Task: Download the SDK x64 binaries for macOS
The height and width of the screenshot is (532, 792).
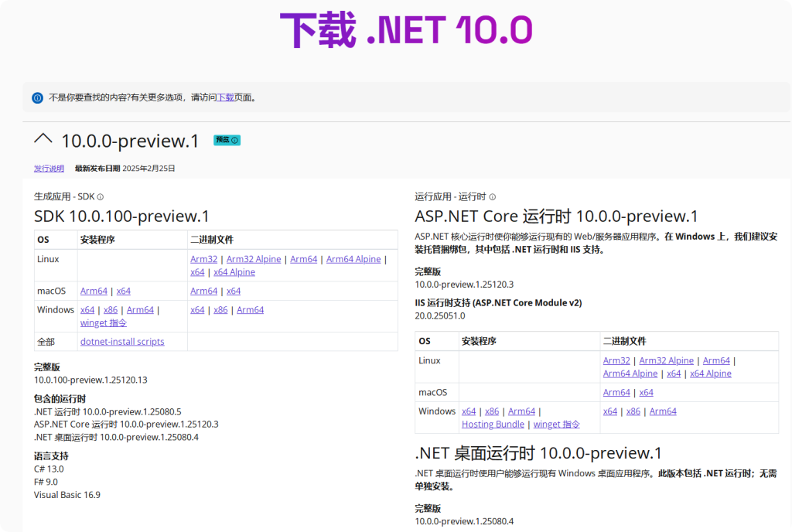Action: [x=234, y=291]
